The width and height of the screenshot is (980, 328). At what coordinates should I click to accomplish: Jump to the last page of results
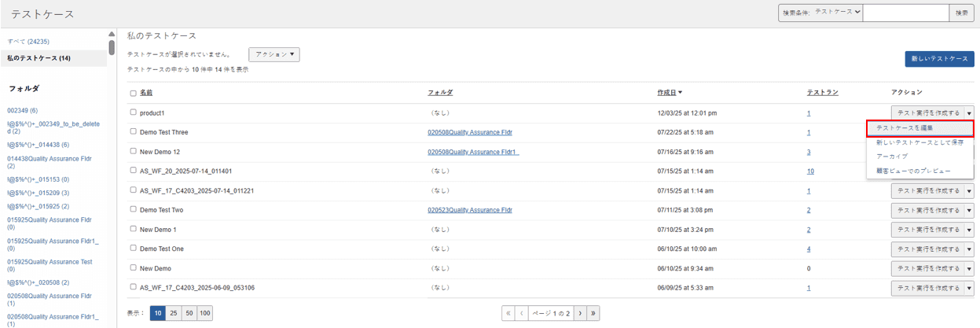click(x=593, y=313)
